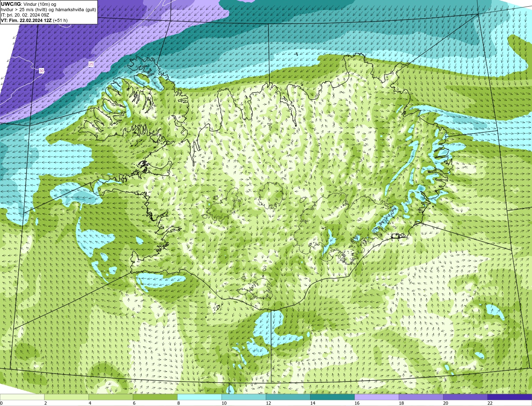Click the '6' tick label on the color scale
Screen dimensions: 532x406
(x=134, y=403)
